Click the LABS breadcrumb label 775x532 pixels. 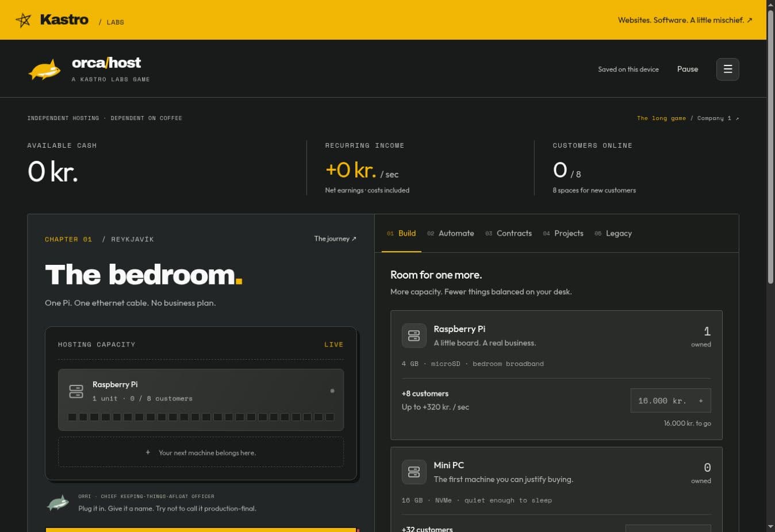115,22
